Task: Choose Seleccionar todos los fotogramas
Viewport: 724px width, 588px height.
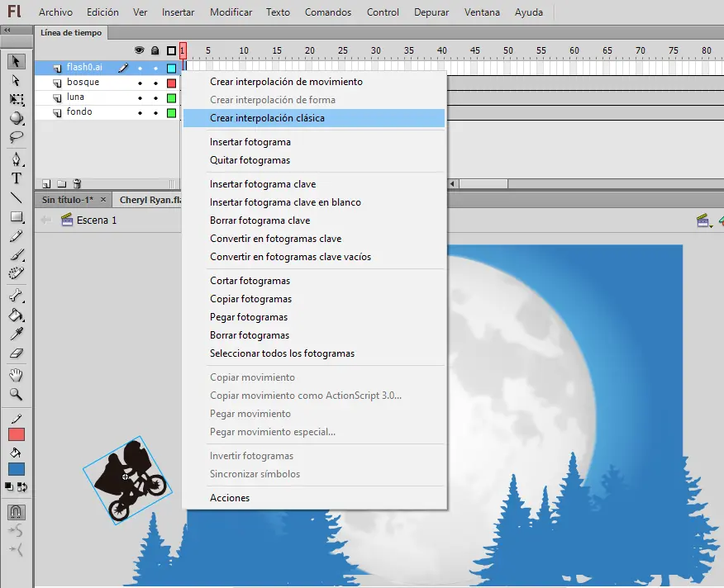Action: click(314, 353)
